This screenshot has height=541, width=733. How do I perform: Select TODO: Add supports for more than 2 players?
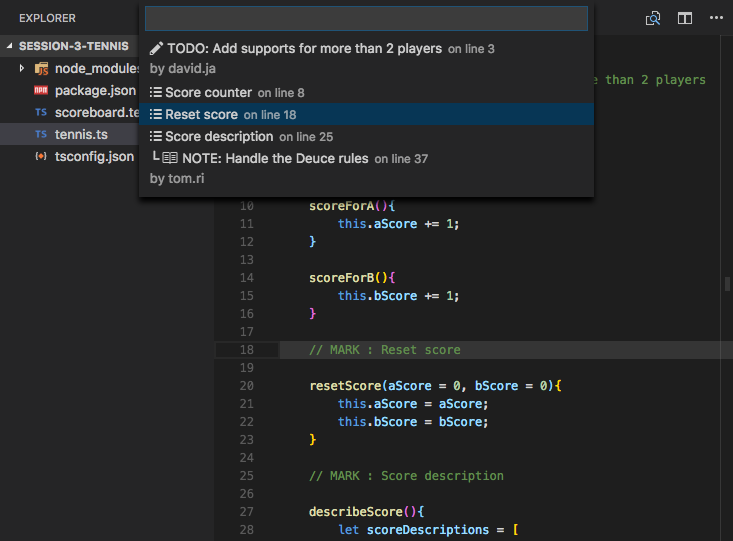(366, 58)
